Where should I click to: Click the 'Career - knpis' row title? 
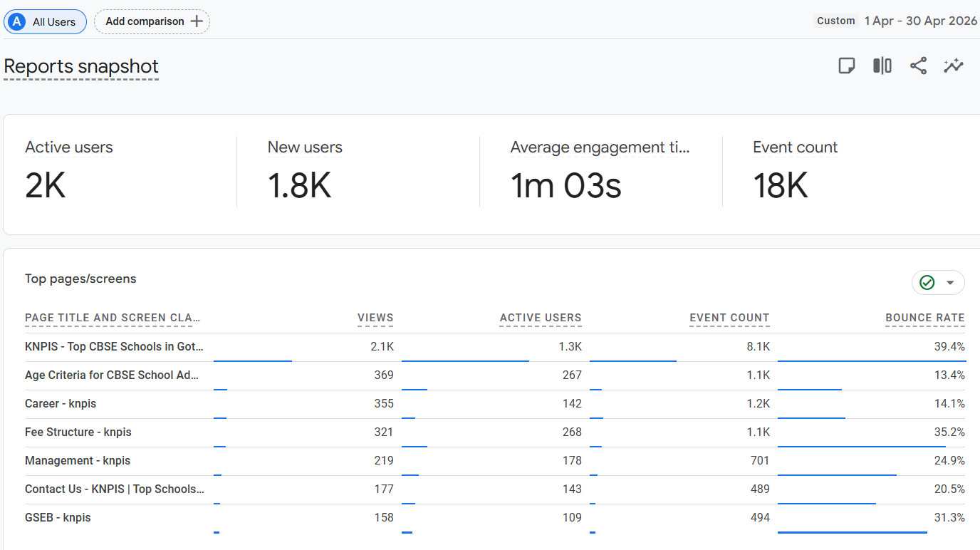(61, 403)
